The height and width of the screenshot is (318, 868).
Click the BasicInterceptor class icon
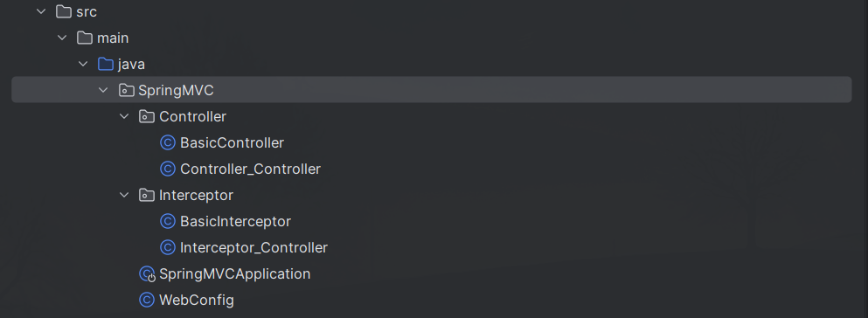point(168,221)
